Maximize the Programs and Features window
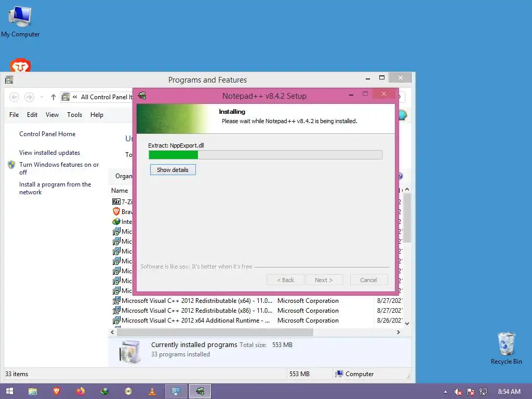This screenshot has width=532, height=399. pos(382,78)
